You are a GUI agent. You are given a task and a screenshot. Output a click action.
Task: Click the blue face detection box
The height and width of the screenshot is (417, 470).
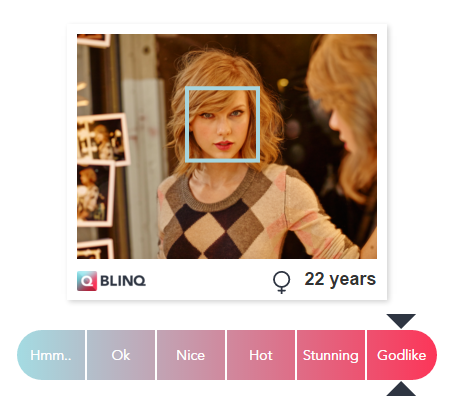(x=222, y=124)
